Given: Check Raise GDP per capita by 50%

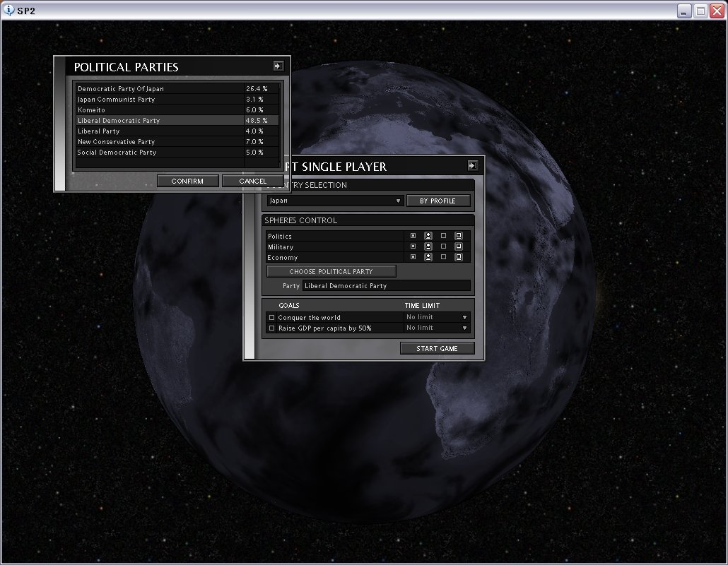Looking at the screenshot, I should 271,328.
